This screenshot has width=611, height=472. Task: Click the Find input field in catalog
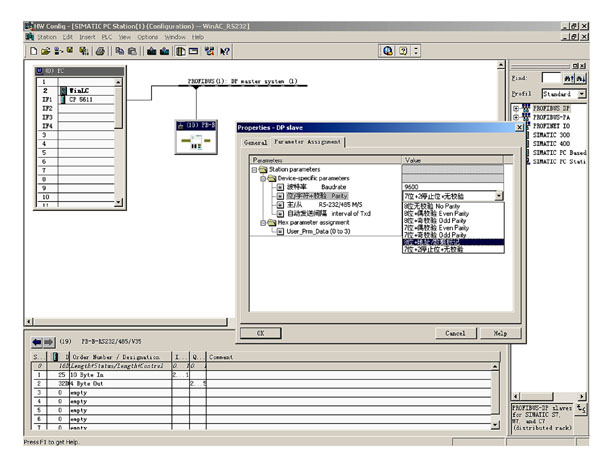click(x=551, y=78)
